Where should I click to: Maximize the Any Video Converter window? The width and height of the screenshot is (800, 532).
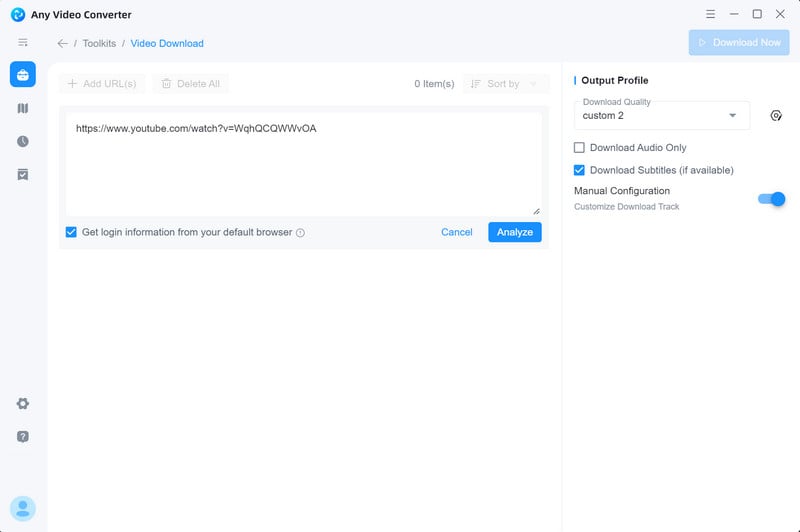757,14
